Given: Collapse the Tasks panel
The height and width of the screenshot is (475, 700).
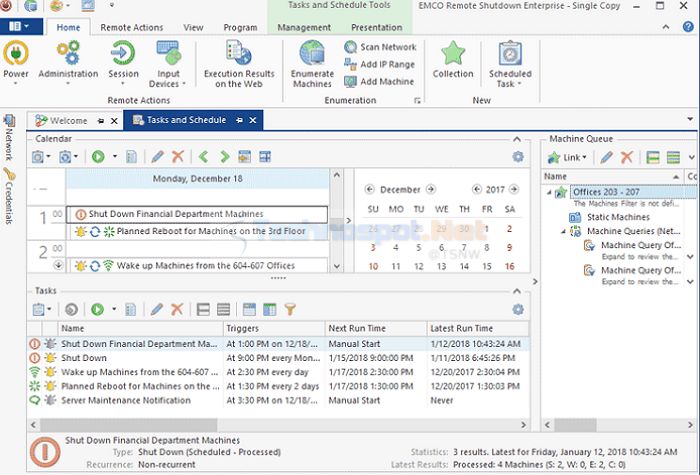Looking at the screenshot, I should pyautogui.click(x=517, y=291).
